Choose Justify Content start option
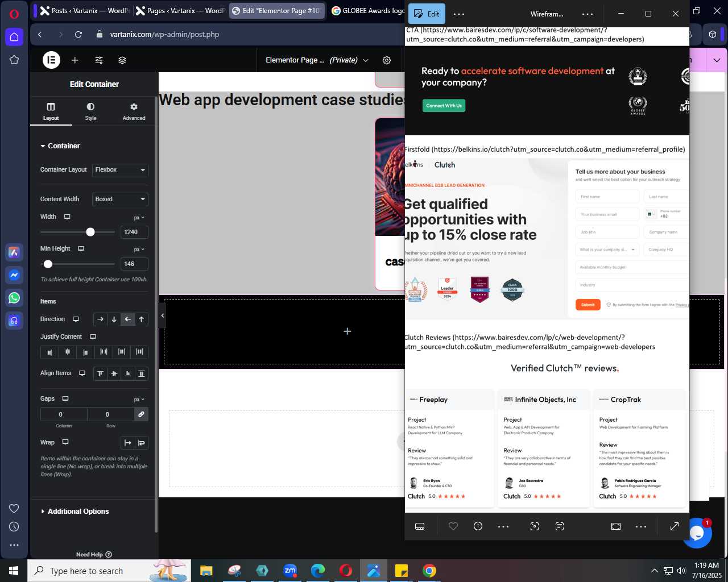728x582 pixels. [49, 352]
